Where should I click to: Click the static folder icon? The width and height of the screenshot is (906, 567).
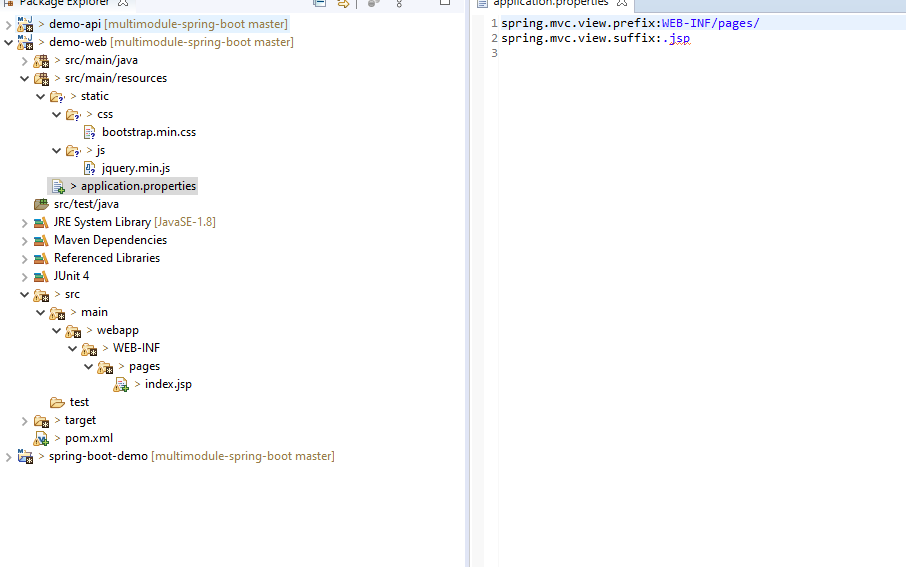point(57,97)
